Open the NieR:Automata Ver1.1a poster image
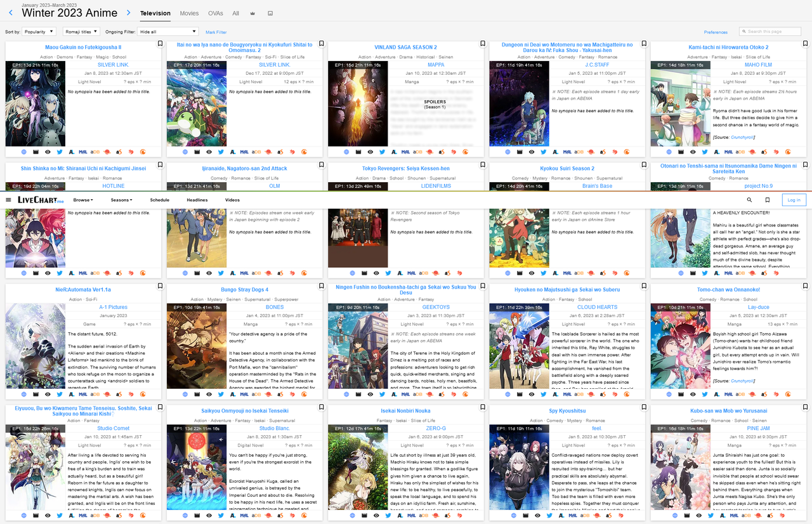This screenshot has width=812, height=524. pos(35,346)
